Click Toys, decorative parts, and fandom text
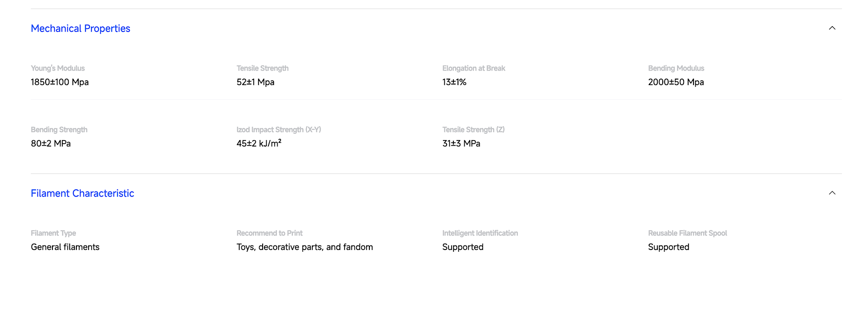Image resolution: width=868 pixels, height=311 pixels. [x=305, y=247]
